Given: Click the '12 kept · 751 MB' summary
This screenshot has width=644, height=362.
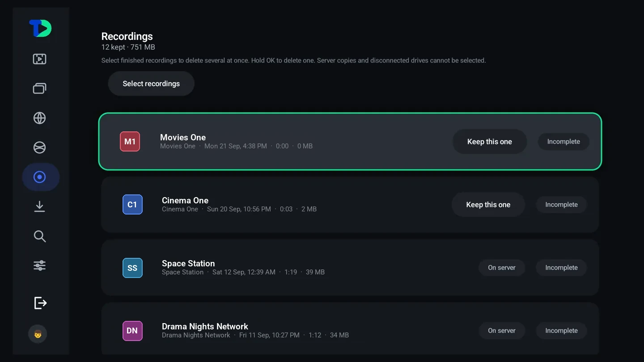Looking at the screenshot, I should (128, 47).
